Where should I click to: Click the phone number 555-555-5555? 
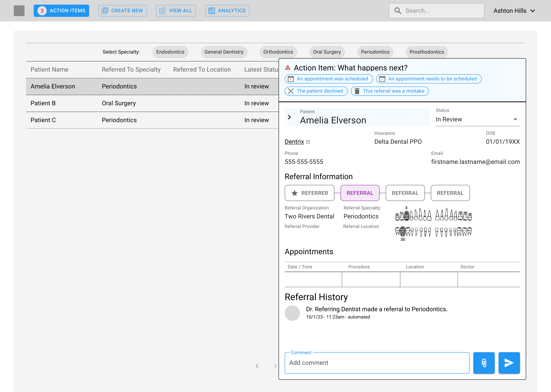(304, 162)
